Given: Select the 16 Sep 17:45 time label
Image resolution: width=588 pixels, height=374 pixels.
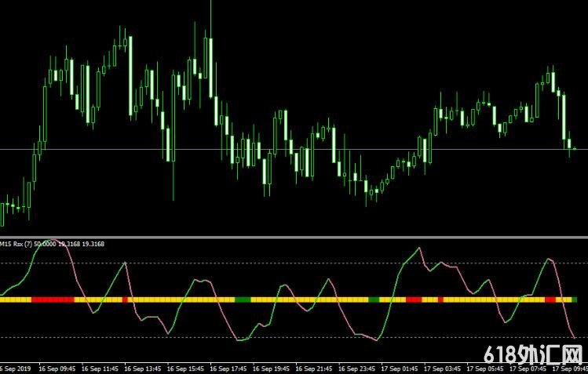Looking at the screenshot, I should (228, 368).
